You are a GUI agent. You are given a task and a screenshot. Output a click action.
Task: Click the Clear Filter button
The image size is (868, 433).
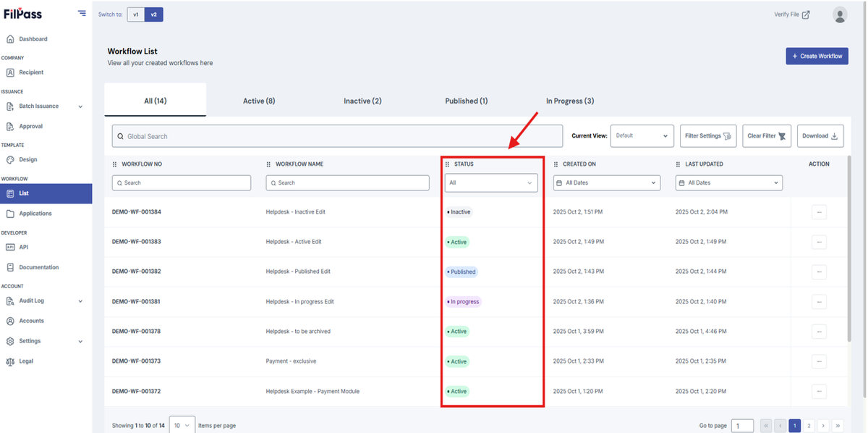coord(767,135)
